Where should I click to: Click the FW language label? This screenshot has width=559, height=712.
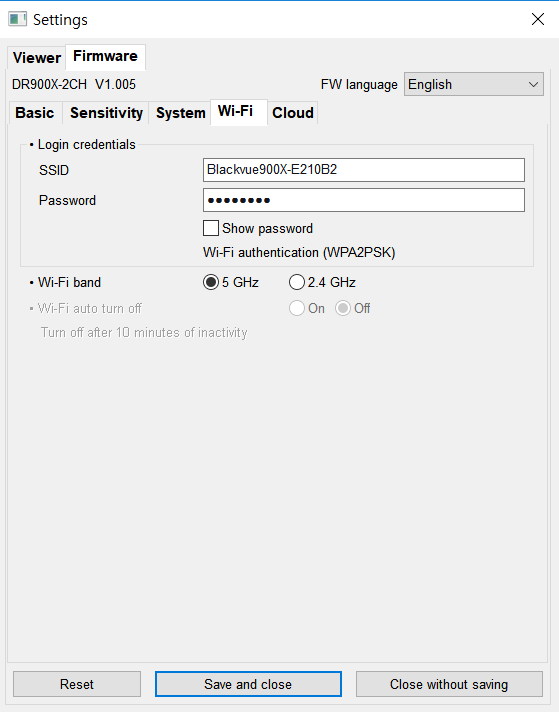(359, 85)
